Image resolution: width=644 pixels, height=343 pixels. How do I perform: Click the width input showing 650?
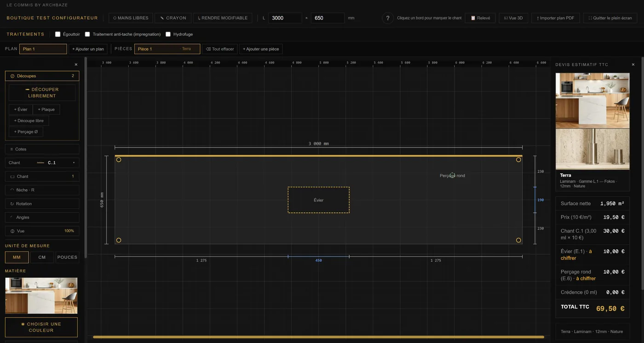coord(328,18)
